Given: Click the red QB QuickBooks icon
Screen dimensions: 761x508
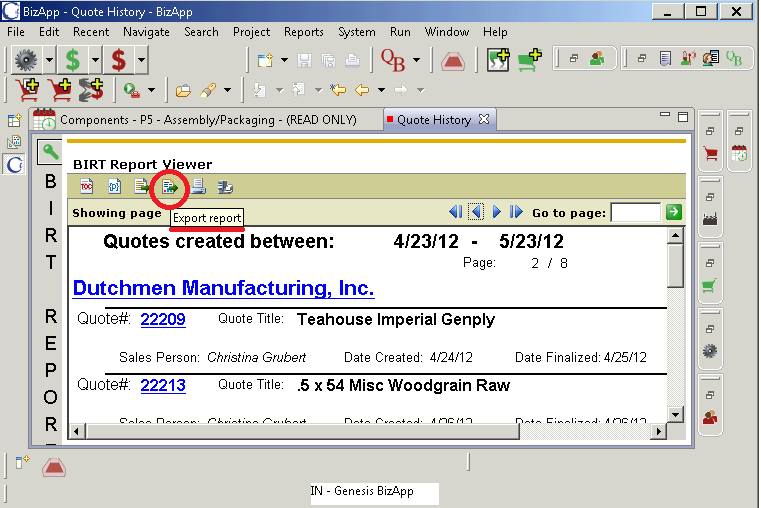Looking at the screenshot, I should pos(393,60).
